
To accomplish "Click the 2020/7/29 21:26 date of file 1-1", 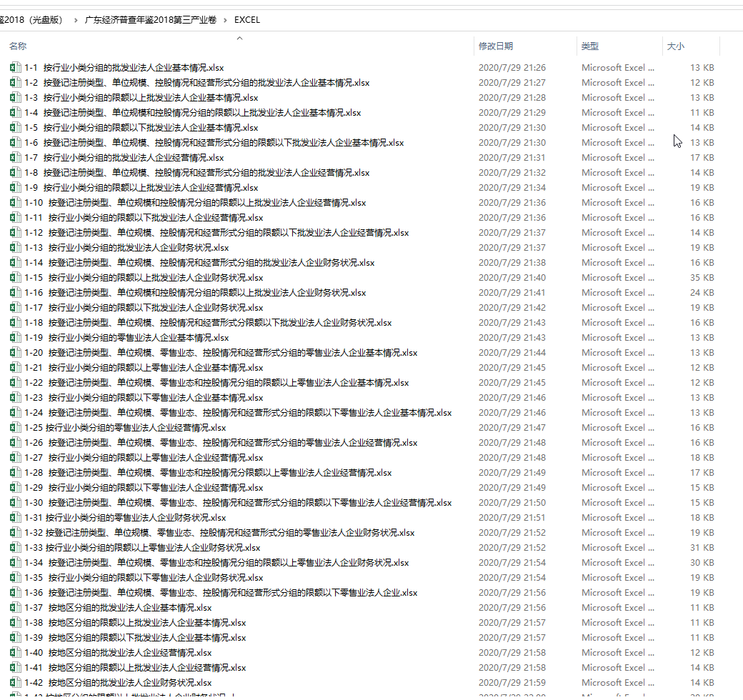I will point(512,68).
